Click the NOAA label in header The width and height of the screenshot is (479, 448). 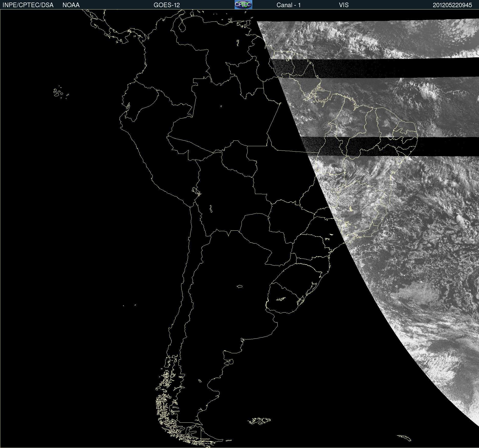[x=71, y=5]
